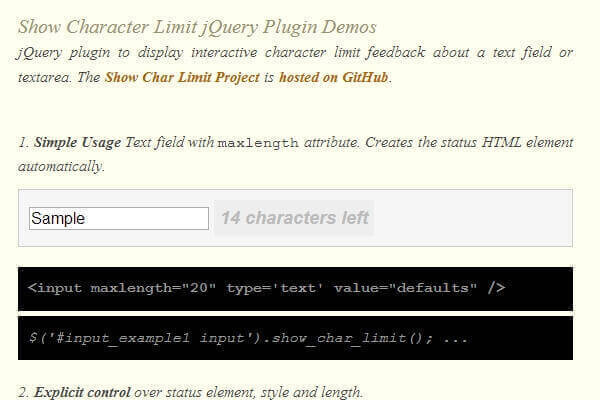Click the trailing ellipsis in the jQuery code
This screenshot has width=600, height=400.
click(x=454, y=339)
